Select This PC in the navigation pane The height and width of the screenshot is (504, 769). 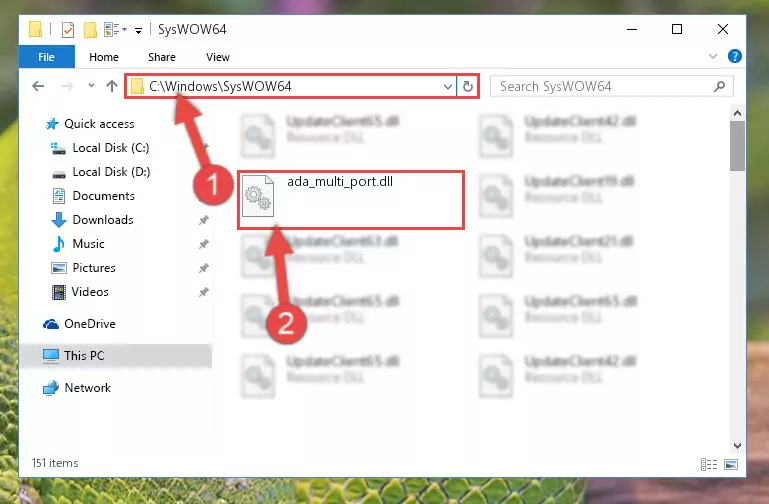[x=84, y=355]
